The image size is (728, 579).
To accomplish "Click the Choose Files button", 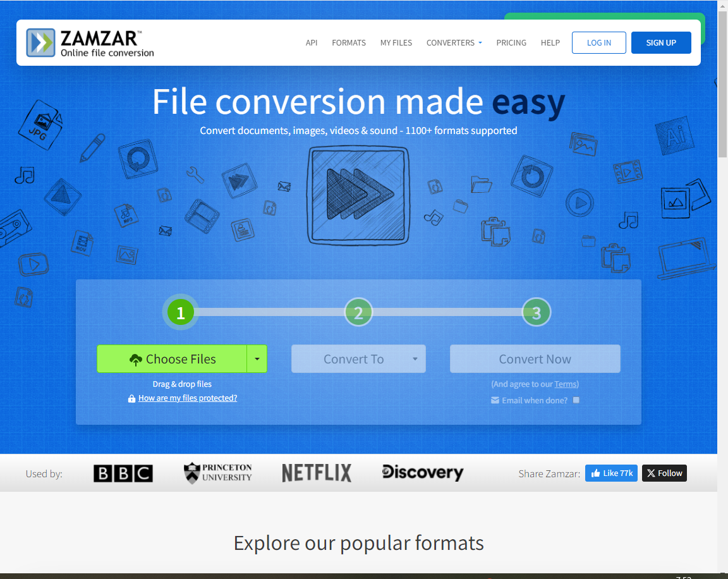I will click(x=172, y=359).
